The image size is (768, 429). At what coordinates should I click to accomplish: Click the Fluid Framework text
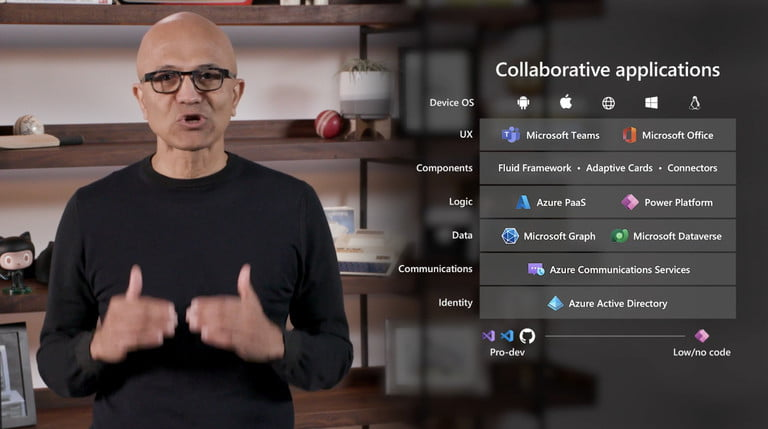pos(534,168)
